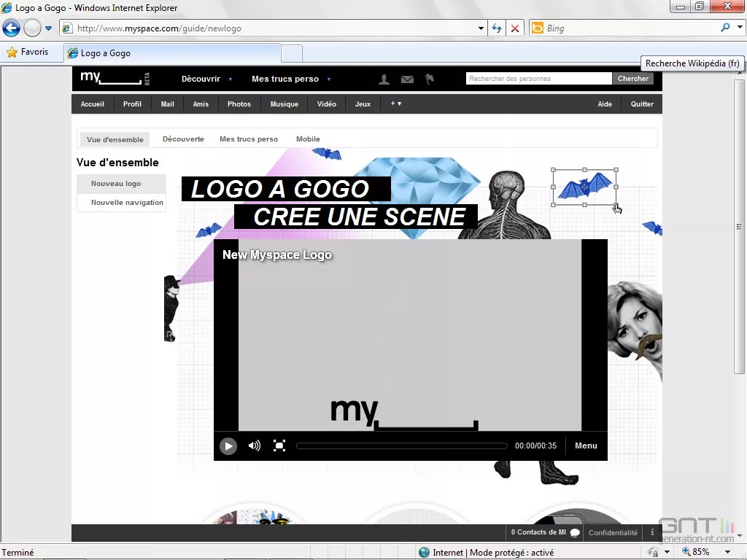Screen dimensions: 747x560
Task: Click the friend requests person icon
Action: (384, 79)
